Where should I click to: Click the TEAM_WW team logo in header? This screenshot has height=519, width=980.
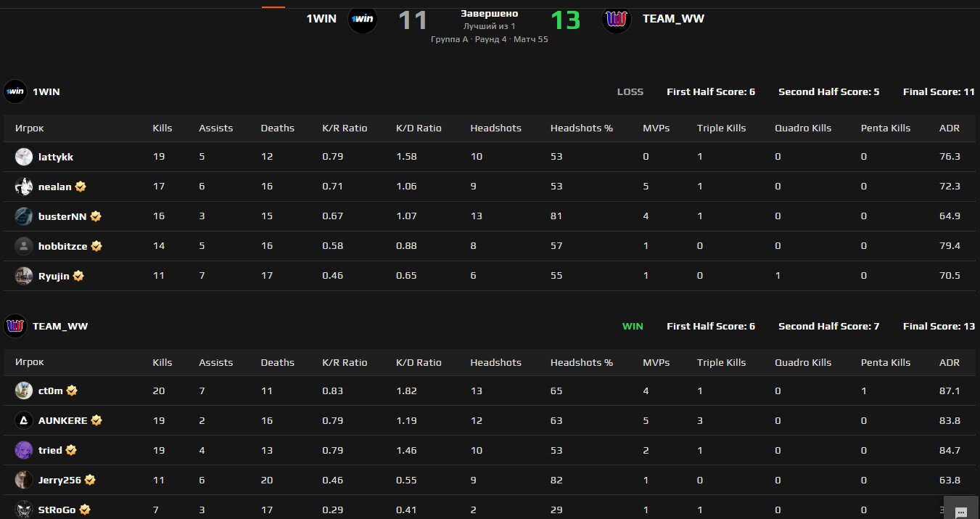[x=617, y=19]
